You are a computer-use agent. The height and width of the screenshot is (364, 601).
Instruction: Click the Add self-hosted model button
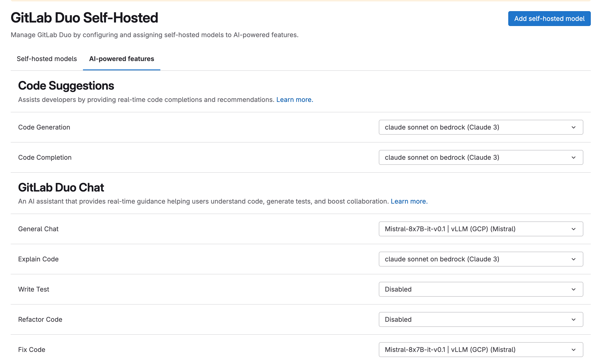pyautogui.click(x=549, y=19)
